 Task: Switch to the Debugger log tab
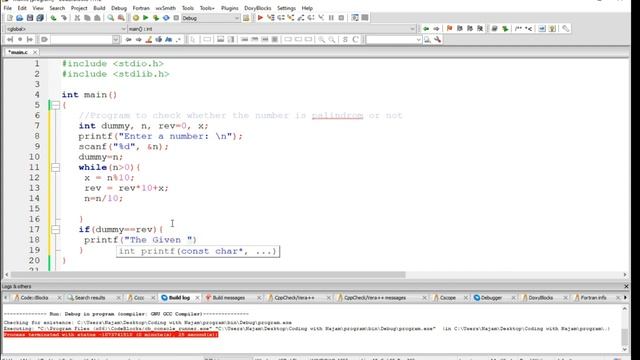491,298
